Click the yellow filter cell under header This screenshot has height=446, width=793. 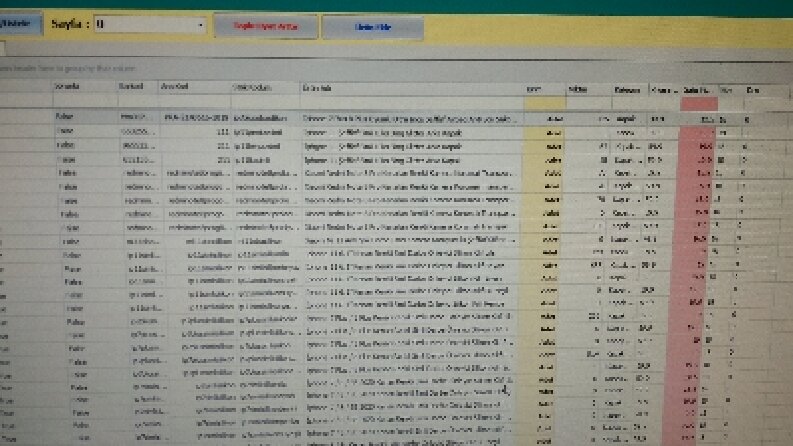(544, 103)
